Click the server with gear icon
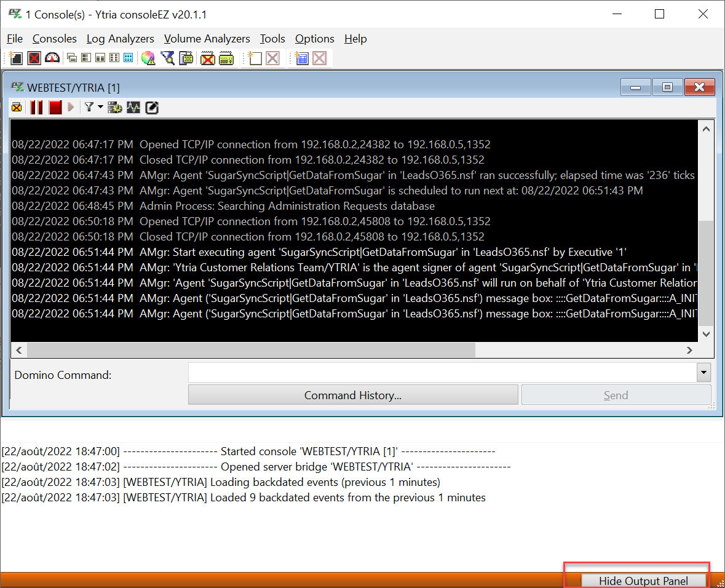Screen dimensions: 725x588 point(115,108)
